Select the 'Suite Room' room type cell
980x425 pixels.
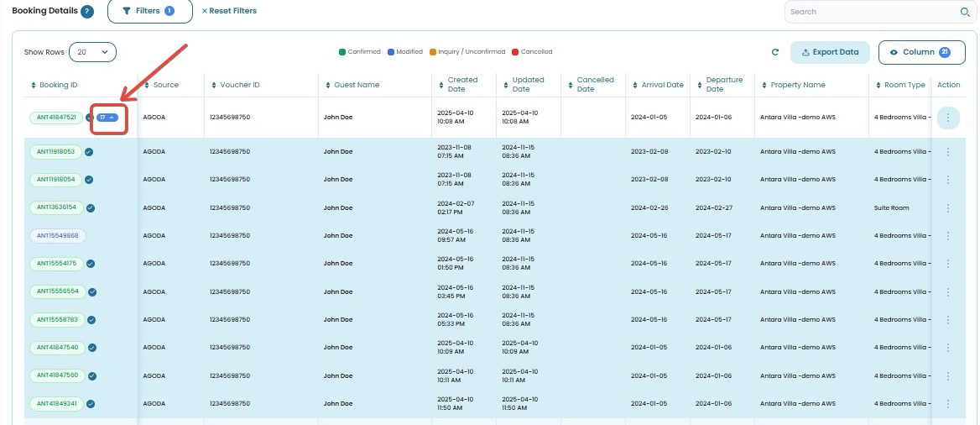(891, 207)
